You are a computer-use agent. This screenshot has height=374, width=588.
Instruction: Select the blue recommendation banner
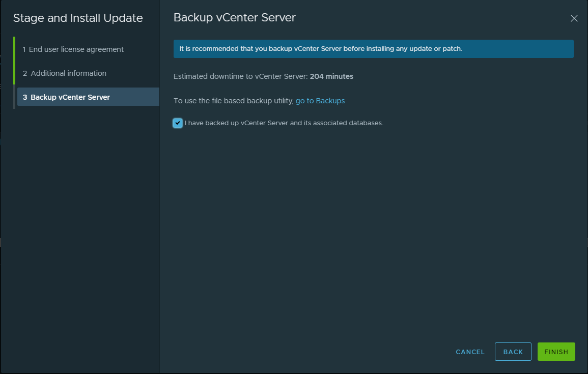[x=374, y=49]
